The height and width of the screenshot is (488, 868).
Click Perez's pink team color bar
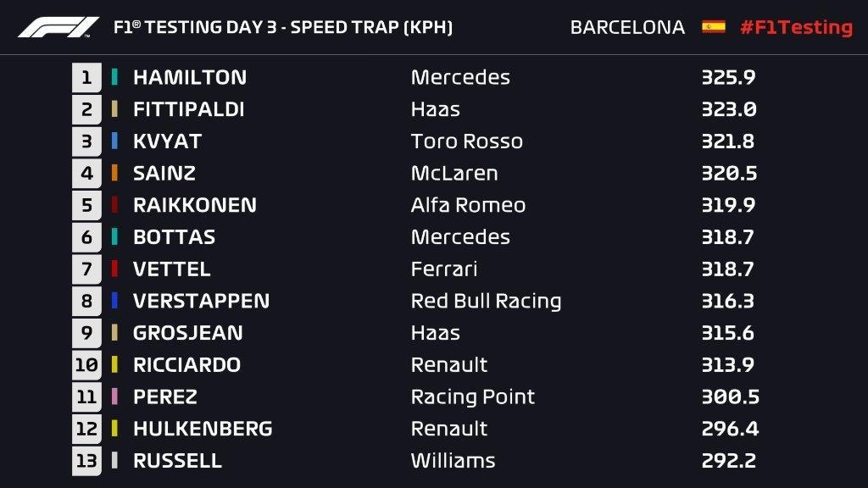click(x=114, y=396)
